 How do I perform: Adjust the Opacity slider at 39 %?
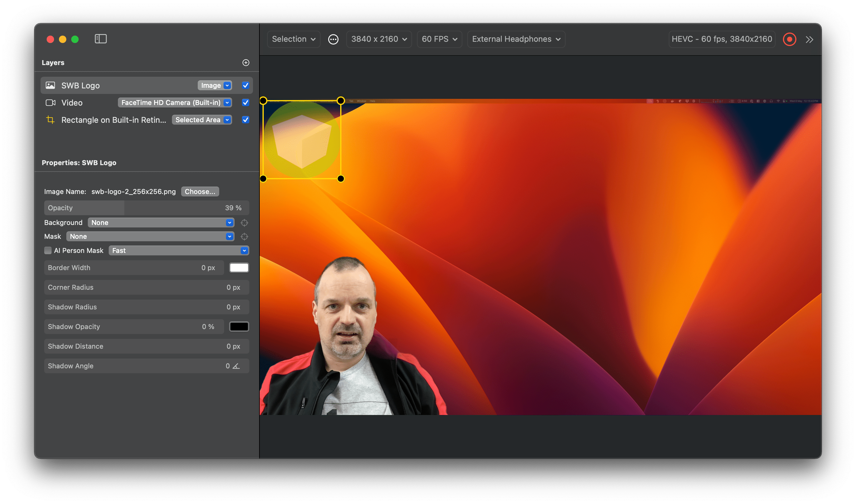pos(147,208)
